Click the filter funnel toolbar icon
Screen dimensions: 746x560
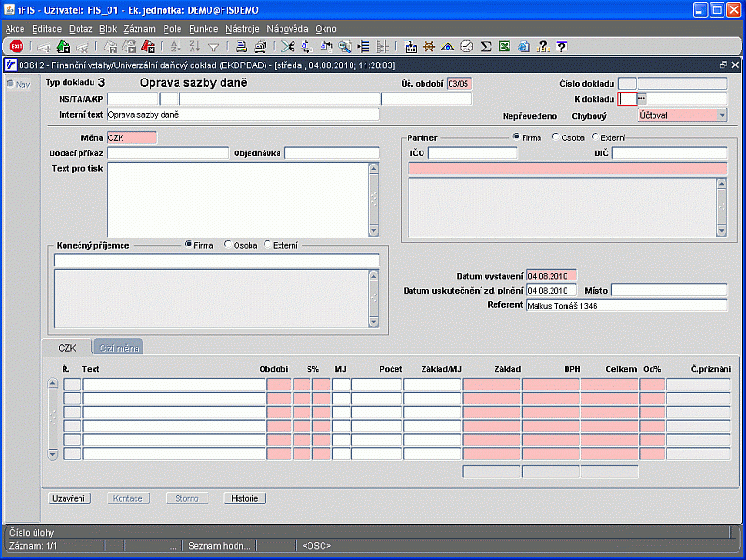[x=214, y=47]
